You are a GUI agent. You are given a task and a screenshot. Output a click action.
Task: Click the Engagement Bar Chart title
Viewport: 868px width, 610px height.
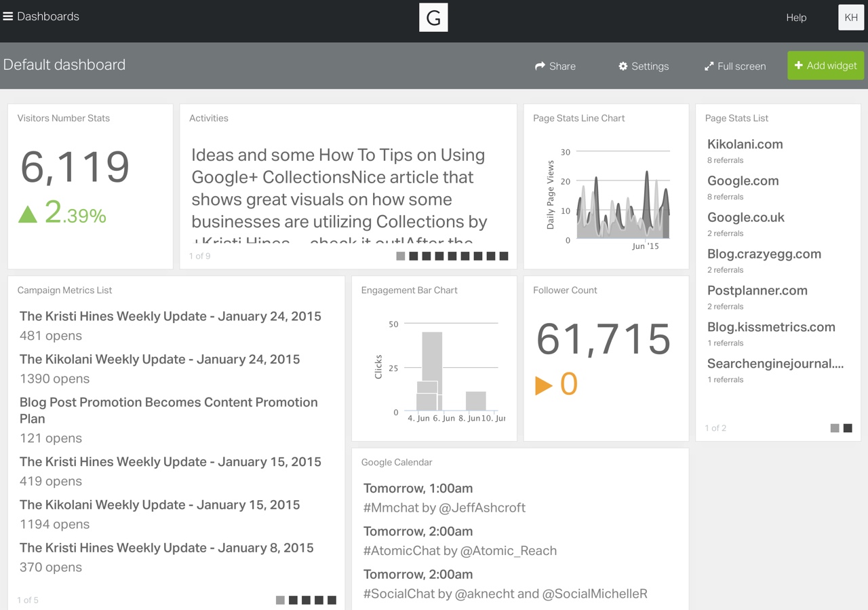pos(409,290)
